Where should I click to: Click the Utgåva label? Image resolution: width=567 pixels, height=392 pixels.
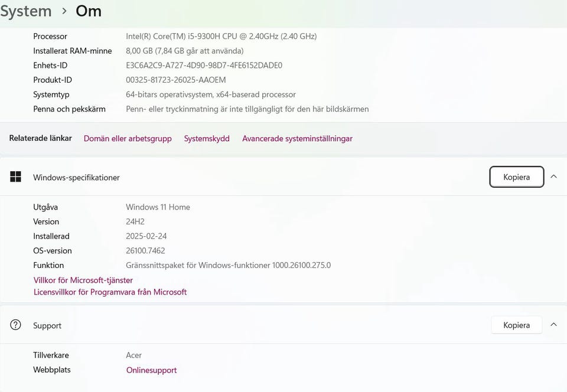(x=45, y=207)
